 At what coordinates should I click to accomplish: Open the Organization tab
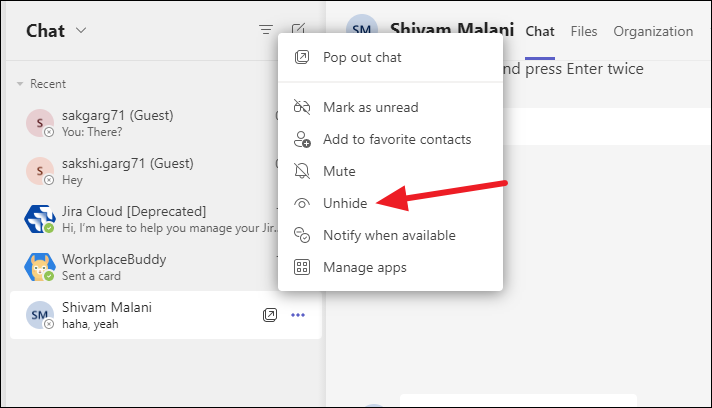(x=653, y=31)
